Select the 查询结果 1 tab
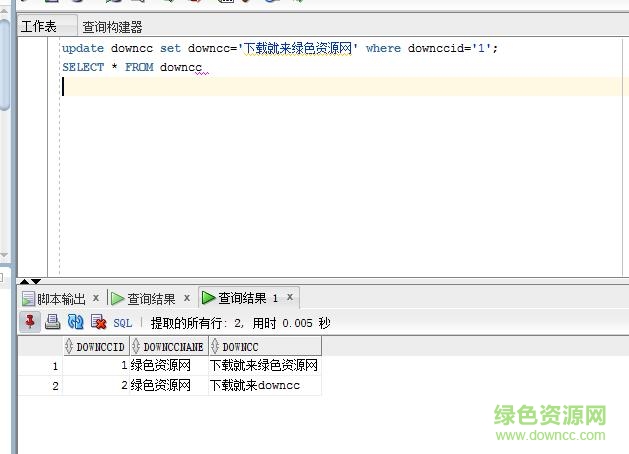This screenshot has height=454, width=629. point(248,298)
